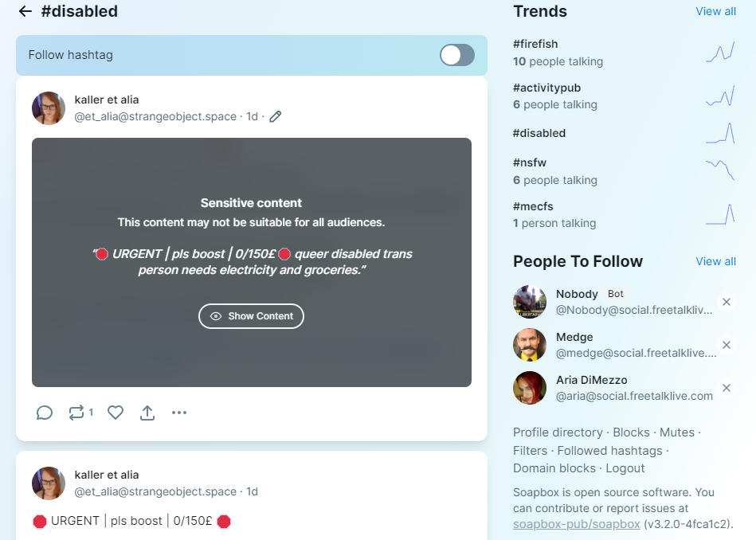Dismiss the Nobody bot follow suggestion

pyautogui.click(x=727, y=302)
